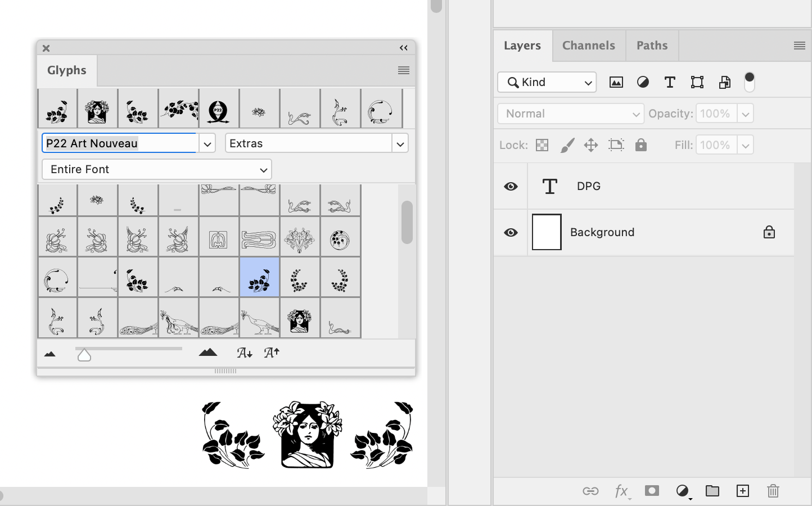Screen dimensions: 812x506
Task: Pick the first peacock glyph in bottom row
Action: click(x=138, y=318)
